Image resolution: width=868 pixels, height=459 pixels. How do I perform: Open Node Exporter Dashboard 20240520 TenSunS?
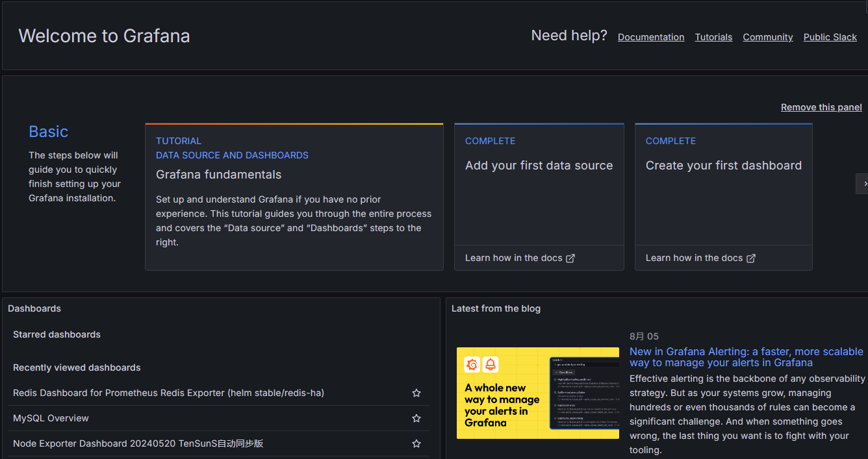(138, 443)
